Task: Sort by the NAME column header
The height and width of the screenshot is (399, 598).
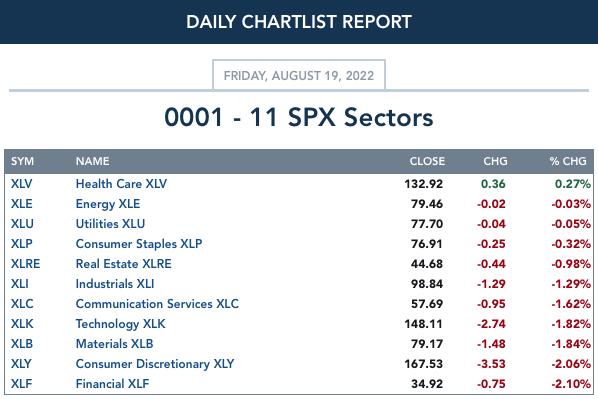Action: (93, 161)
